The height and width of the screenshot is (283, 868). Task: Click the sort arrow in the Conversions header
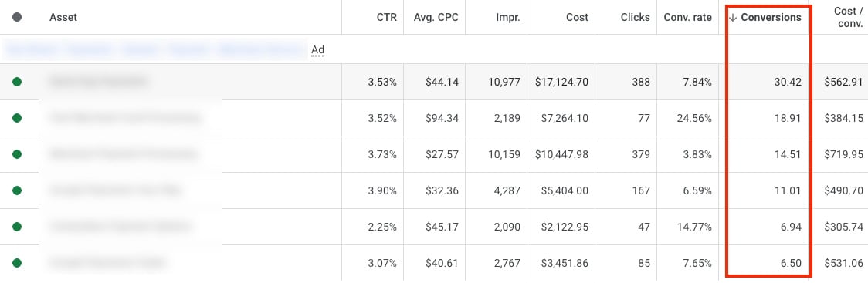[733, 17]
